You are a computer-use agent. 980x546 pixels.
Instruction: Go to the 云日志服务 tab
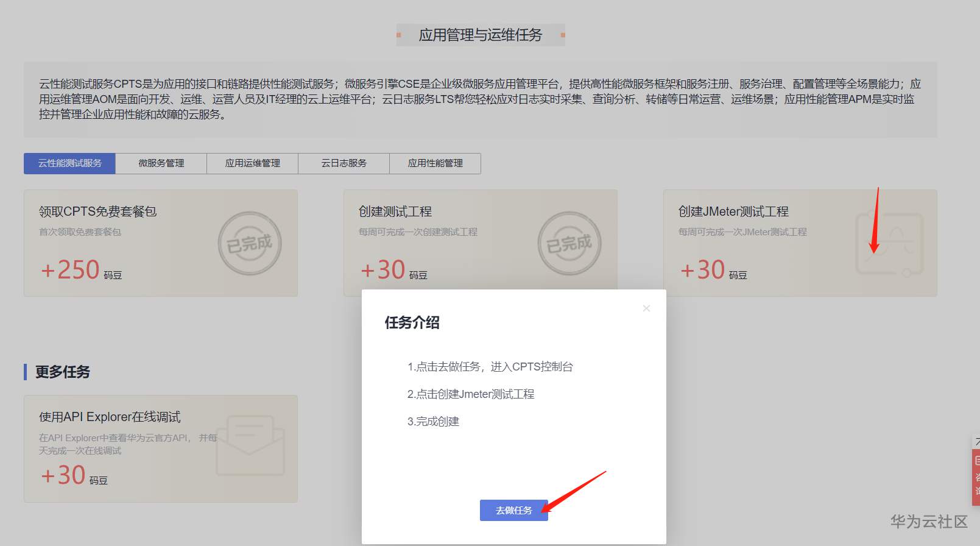(x=344, y=163)
